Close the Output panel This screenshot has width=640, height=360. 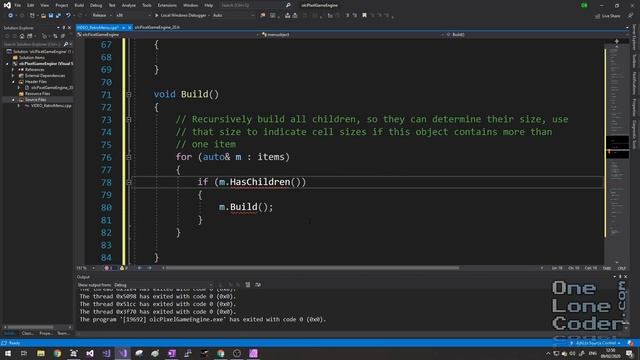[x=626, y=277]
